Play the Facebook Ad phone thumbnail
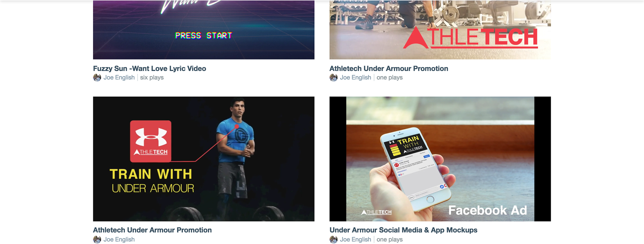644x244 pixels. 440,159
